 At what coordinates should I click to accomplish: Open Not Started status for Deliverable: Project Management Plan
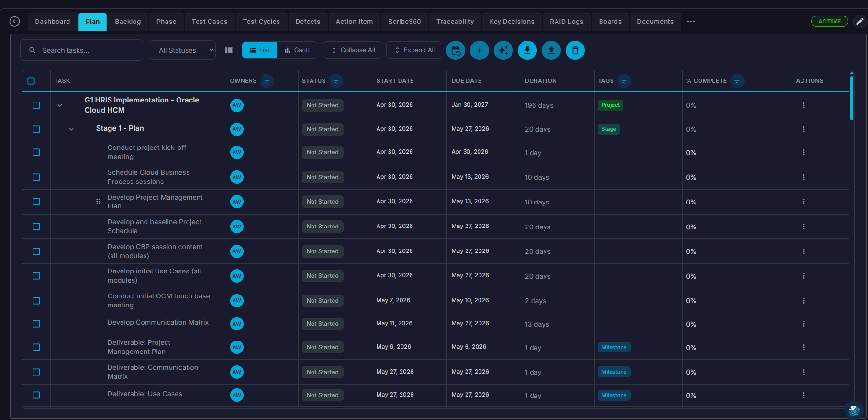pyautogui.click(x=323, y=347)
